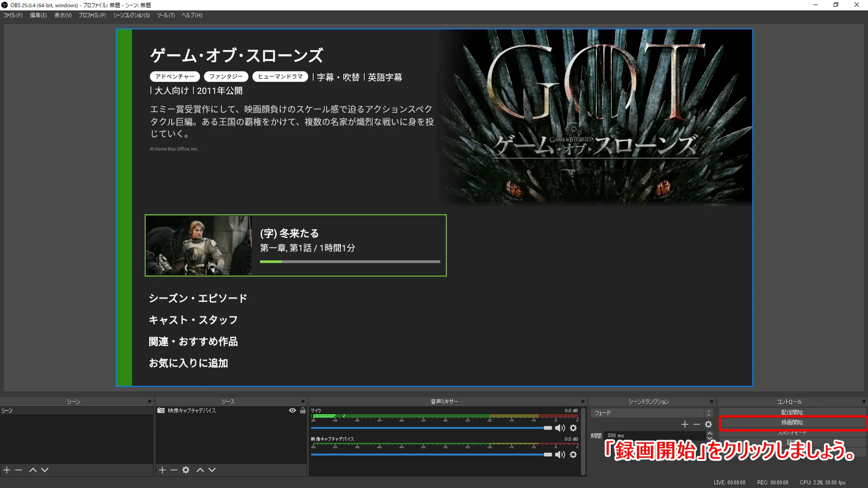Open the シーンコレクション(S) menu

coord(131,15)
